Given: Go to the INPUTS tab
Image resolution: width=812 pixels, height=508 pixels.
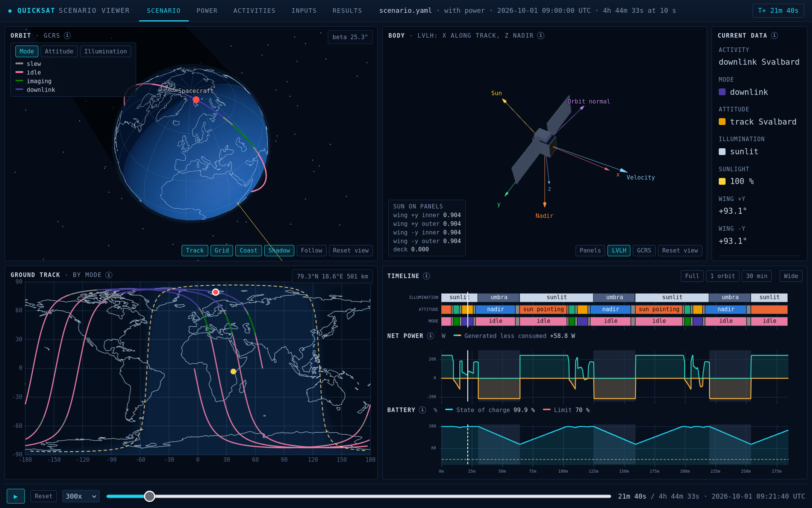Looking at the screenshot, I should click(x=304, y=11).
